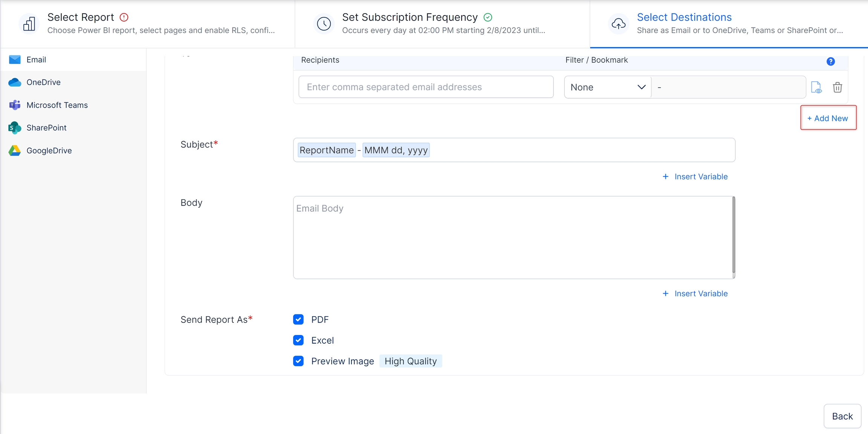Click the High Quality image option
The height and width of the screenshot is (434, 868).
(x=410, y=361)
